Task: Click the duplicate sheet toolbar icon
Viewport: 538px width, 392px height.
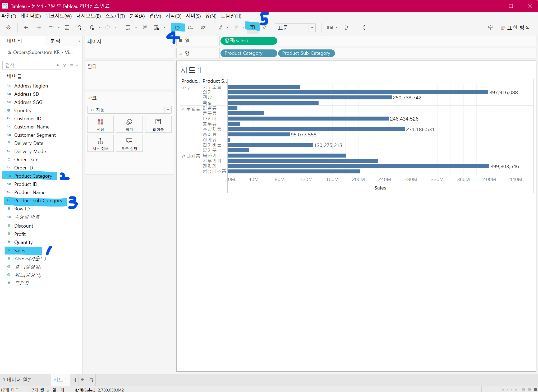Action: 144,27
